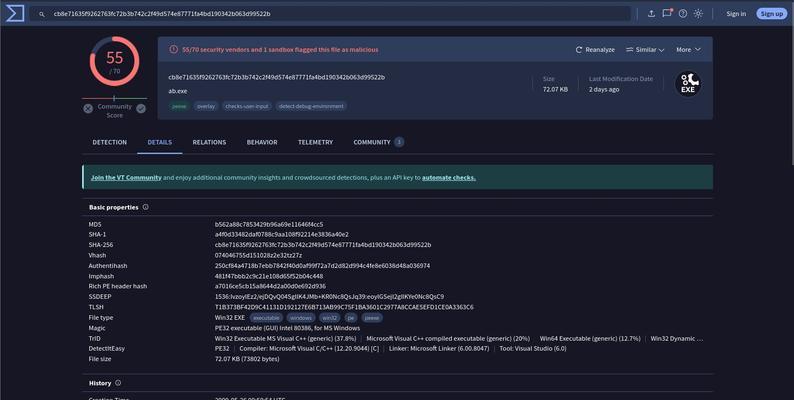
Task: Click the detect-debug-environment tag
Action: 311,106
